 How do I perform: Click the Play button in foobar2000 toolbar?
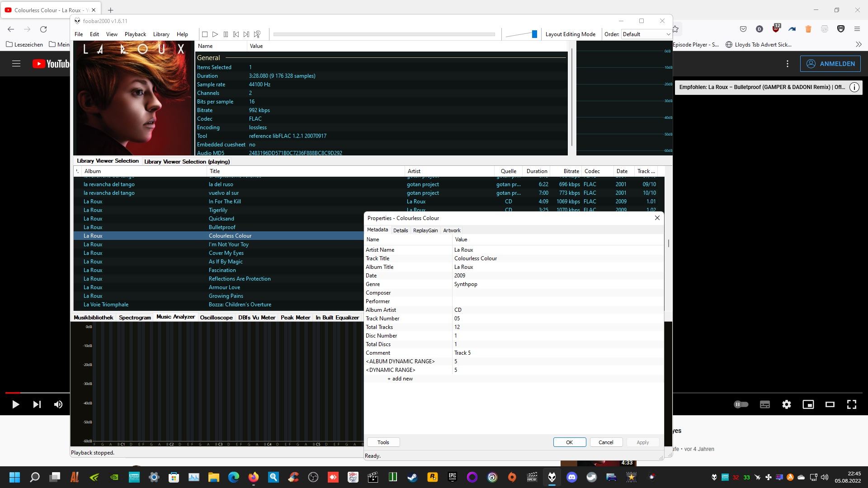point(215,34)
